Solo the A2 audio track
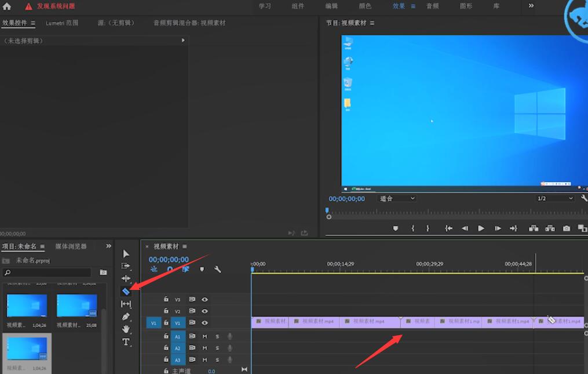The height and width of the screenshot is (374, 588). click(x=217, y=348)
